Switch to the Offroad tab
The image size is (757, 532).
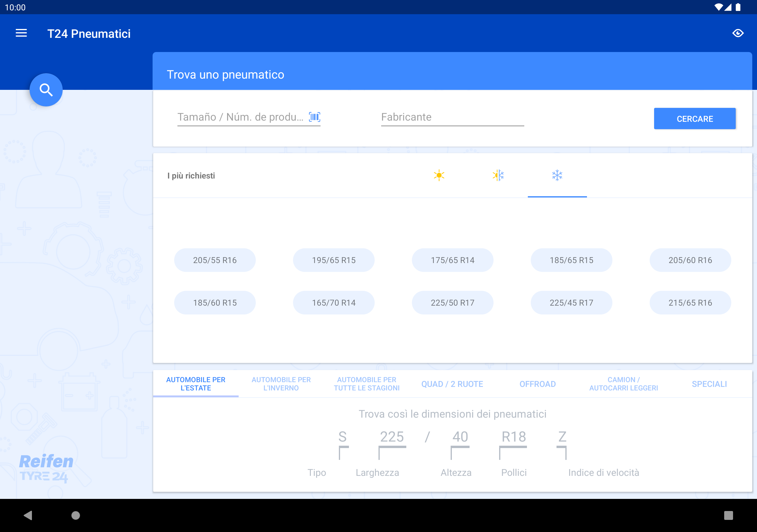pyautogui.click(x=537, y=384)
